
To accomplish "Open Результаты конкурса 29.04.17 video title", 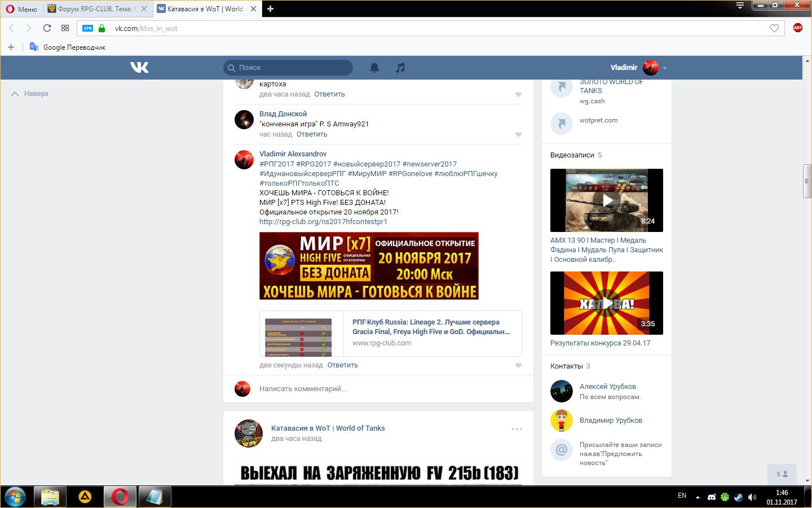I will 601,343.
